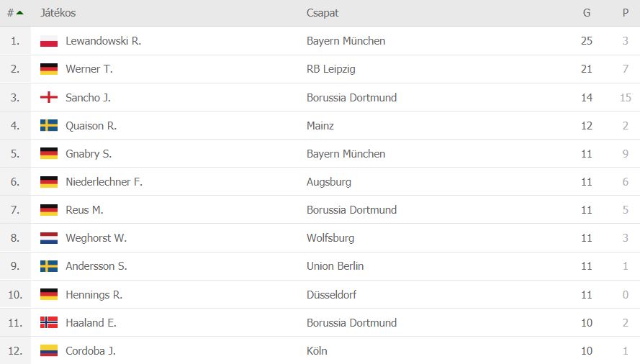Screen dimensions: 640x364
Task: Sort by the Játékos column header
Action: point(58,13)
